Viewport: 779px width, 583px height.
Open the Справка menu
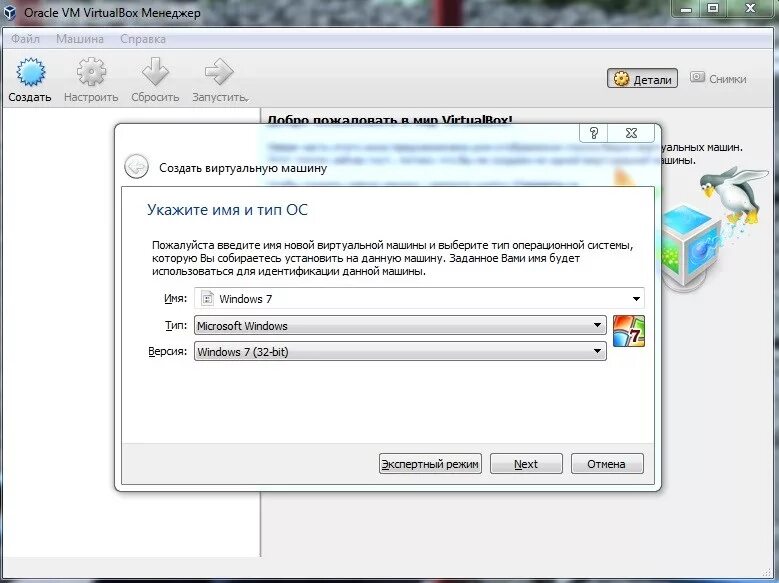[x=143, y=39]
